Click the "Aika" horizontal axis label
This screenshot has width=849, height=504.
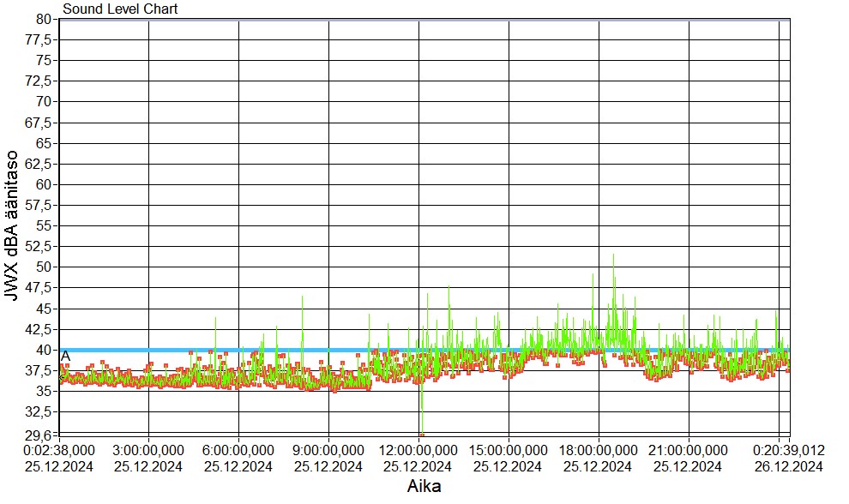[x=424, y=486]
